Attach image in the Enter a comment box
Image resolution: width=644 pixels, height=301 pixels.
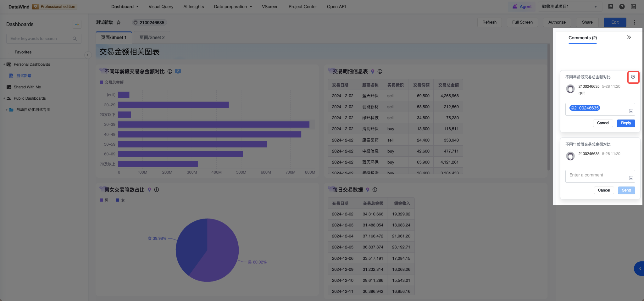[631, 178]
